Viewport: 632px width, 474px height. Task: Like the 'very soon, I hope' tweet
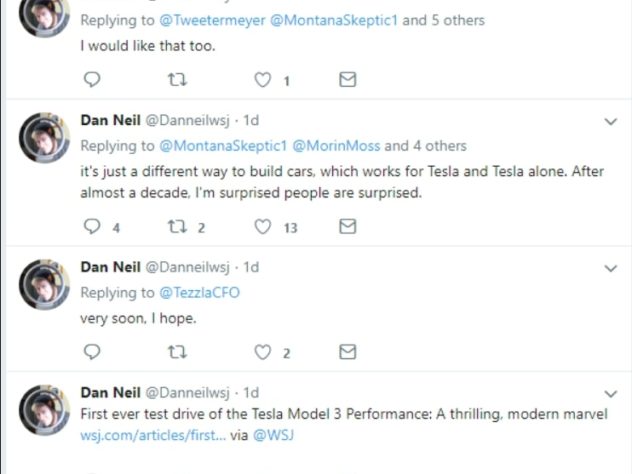pos(262,352)
